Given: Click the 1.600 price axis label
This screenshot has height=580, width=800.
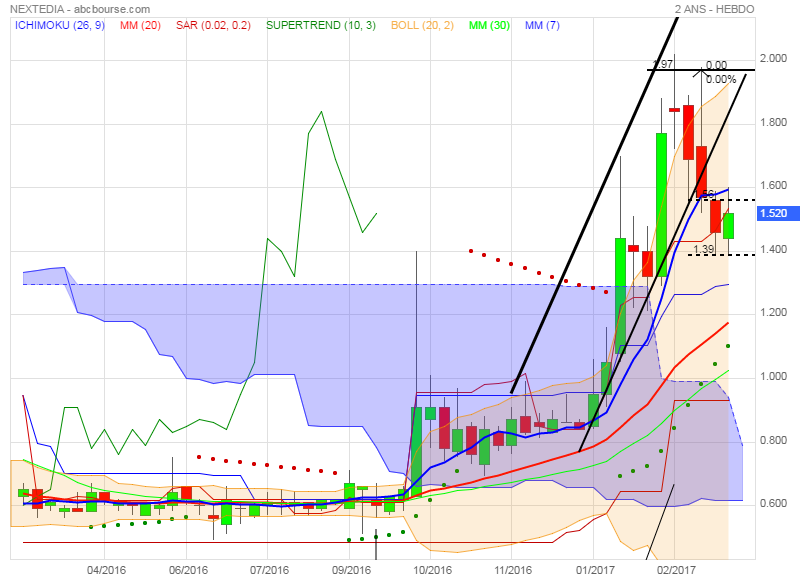Looking at the screenshot, I should (773, 185).
